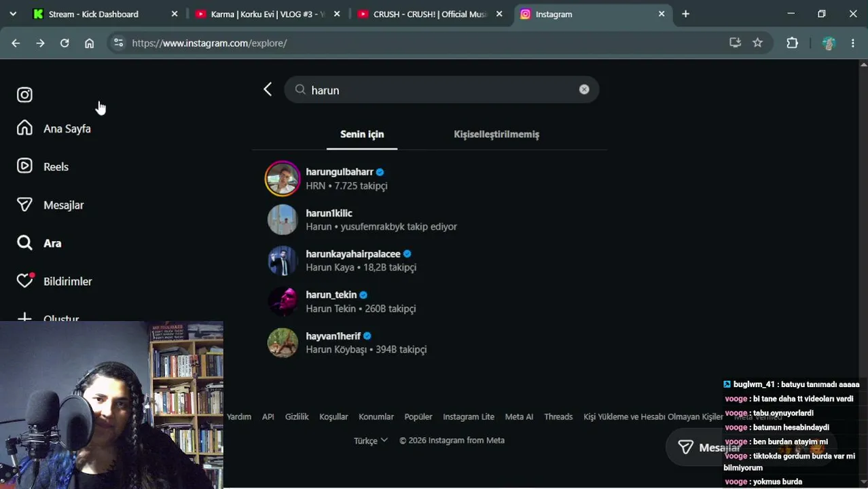
Task: Open the Türkçe language dropdown
Action: pyautogui.click(x=371, y=440)
